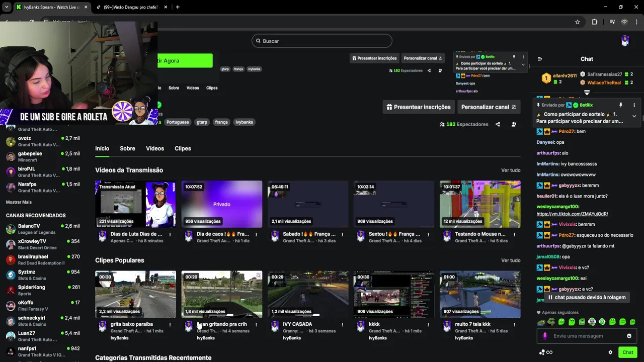
Task: Resume chat via chat pausado devido à rolagem
Action: click(x=587, y=297)
